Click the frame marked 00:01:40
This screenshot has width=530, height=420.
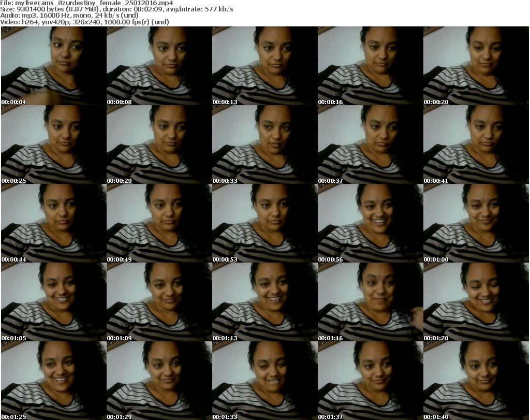click(476, 381)
